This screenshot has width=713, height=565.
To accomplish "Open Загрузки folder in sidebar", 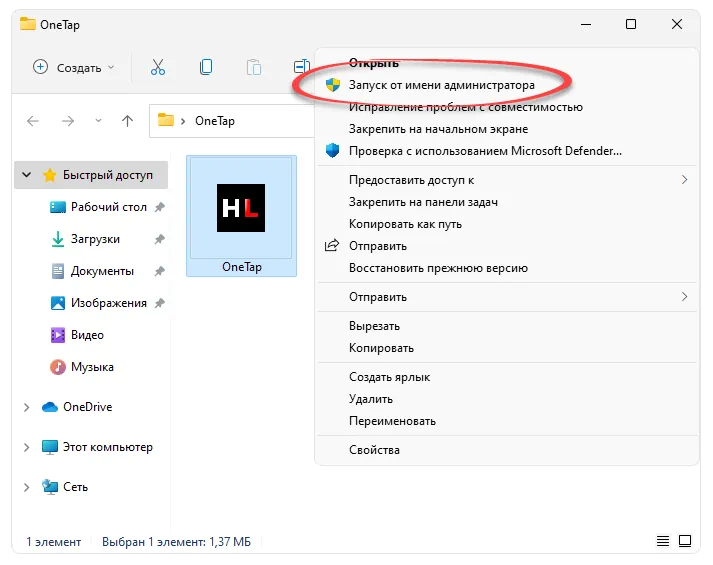I will (95, 239).
